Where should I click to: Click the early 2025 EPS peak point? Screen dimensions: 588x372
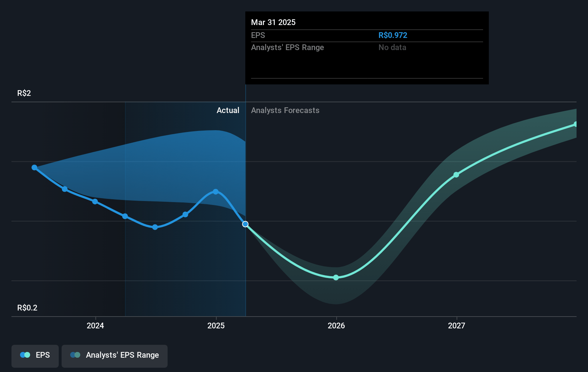point(216,192)
